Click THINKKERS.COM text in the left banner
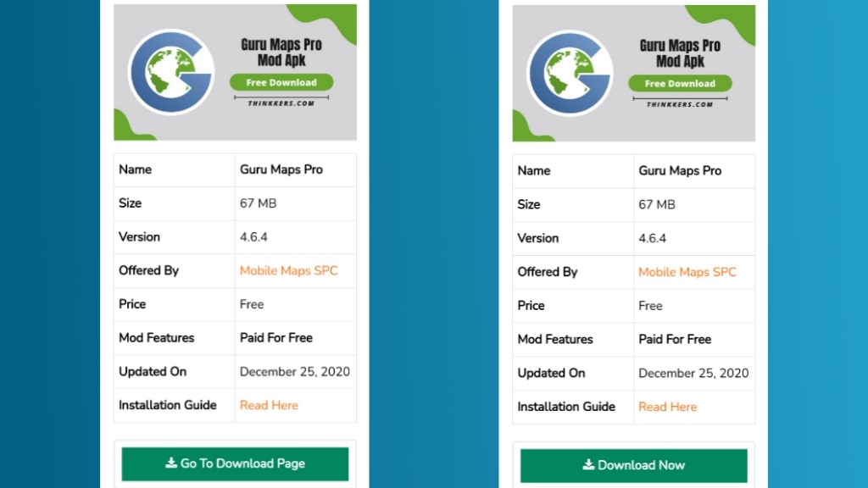The image size is (868, 488). tap(281, 103)
